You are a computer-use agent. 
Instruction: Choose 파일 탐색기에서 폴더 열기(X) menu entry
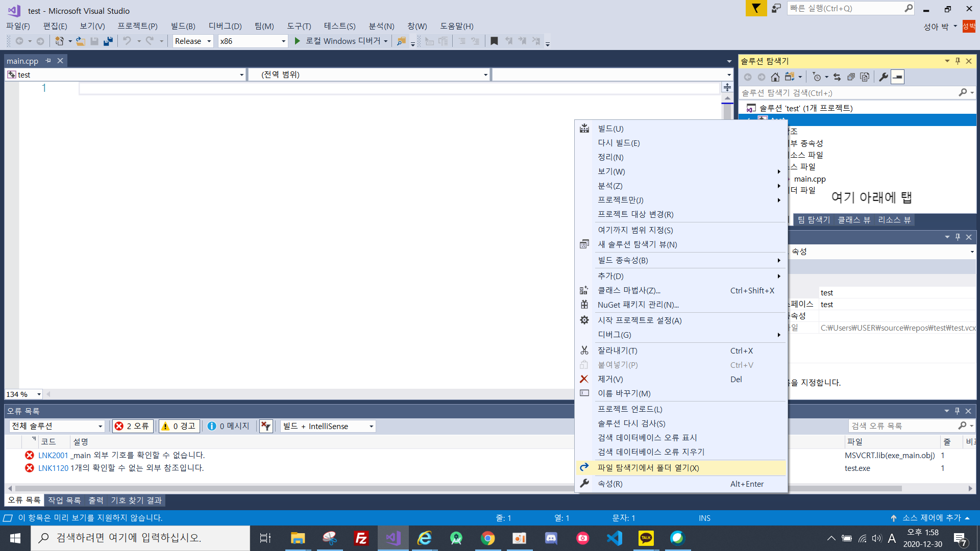[648, 468]
